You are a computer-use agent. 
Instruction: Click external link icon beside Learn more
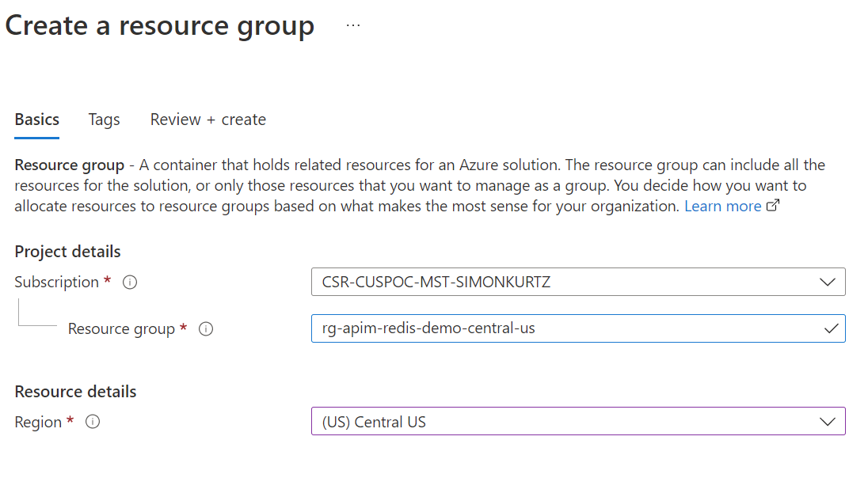tap(774, 207)
